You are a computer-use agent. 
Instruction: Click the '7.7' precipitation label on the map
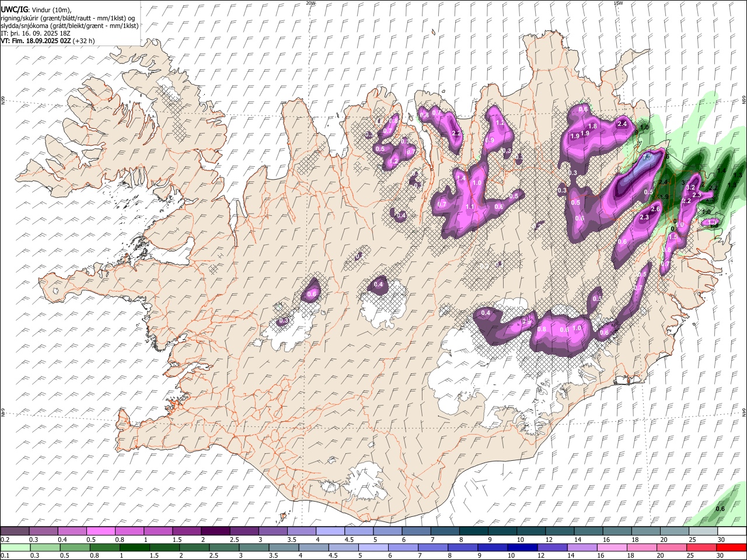(647, 158)
